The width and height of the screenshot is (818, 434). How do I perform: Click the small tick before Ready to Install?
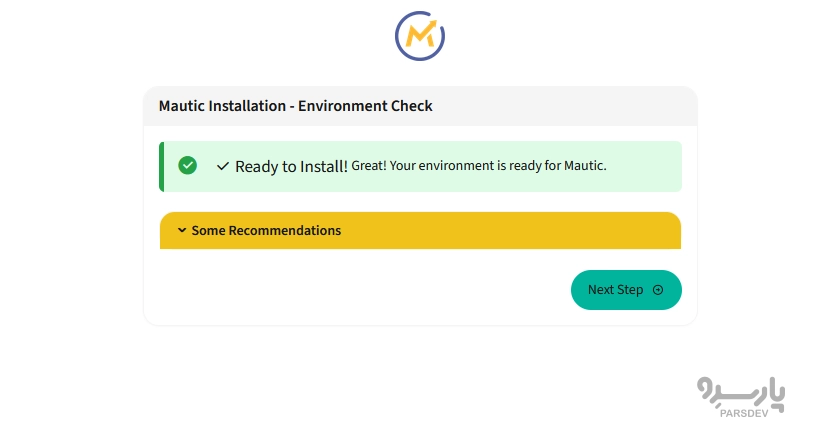[223, 166]
